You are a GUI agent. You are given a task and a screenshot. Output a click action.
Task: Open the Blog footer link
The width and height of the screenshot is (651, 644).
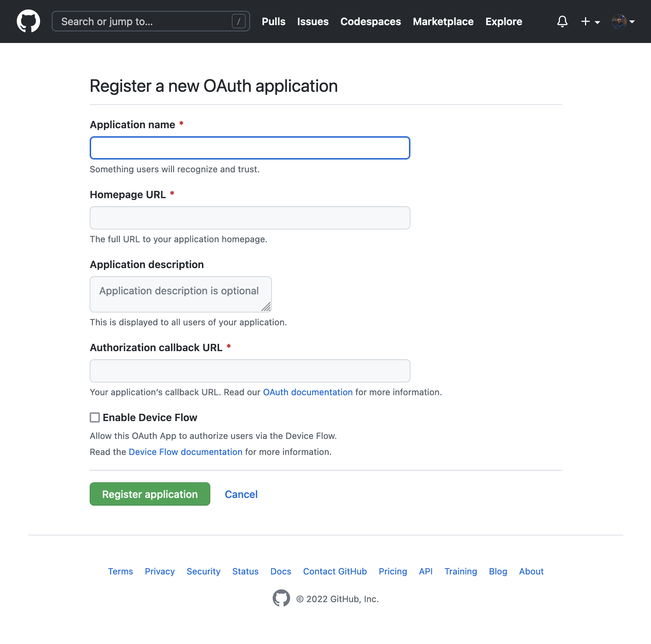click(x=498, y=572)
